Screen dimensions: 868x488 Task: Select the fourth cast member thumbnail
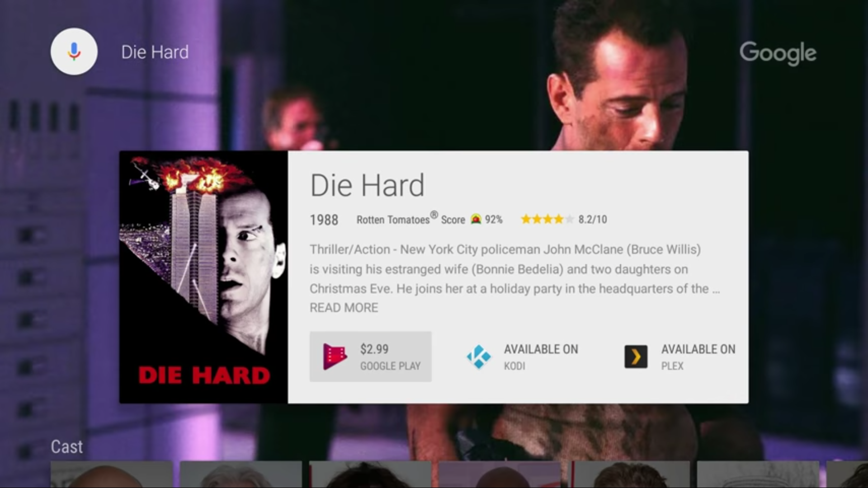pyautogui.click(x=500, y=474)
